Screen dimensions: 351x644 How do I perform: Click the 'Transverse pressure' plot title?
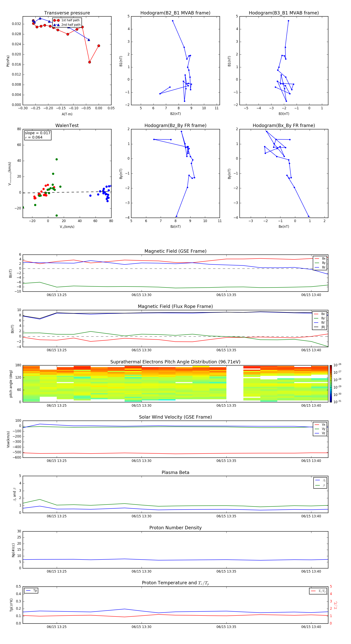pos(67,13)
